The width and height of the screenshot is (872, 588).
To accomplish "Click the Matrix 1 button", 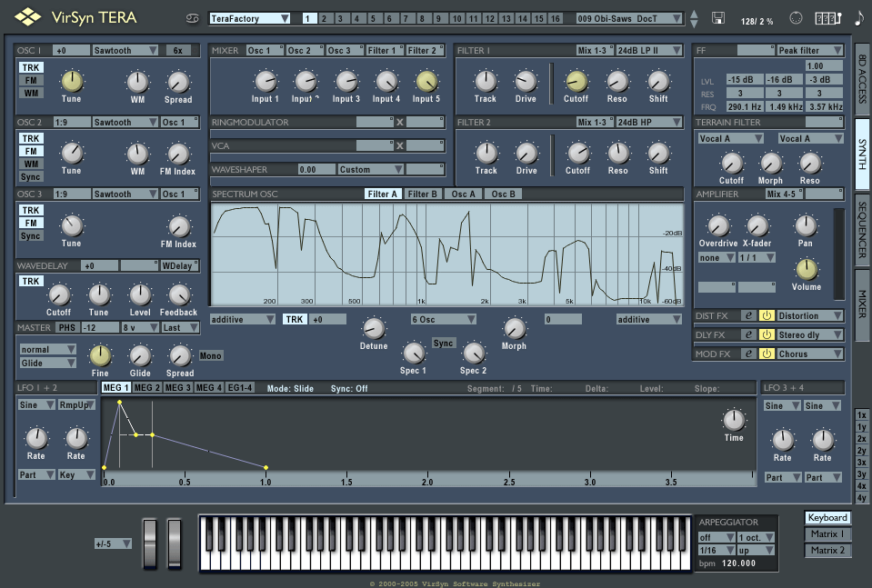I will 827,533.
